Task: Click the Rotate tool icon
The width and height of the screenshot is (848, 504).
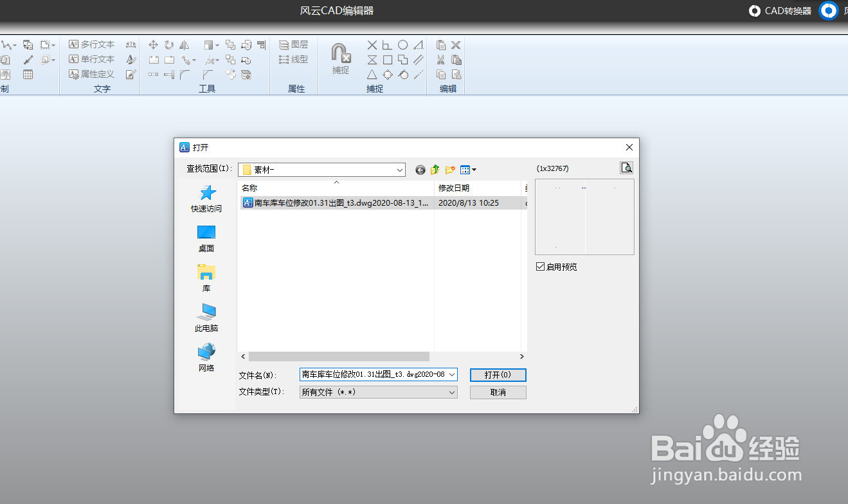Action: (168, 45)
